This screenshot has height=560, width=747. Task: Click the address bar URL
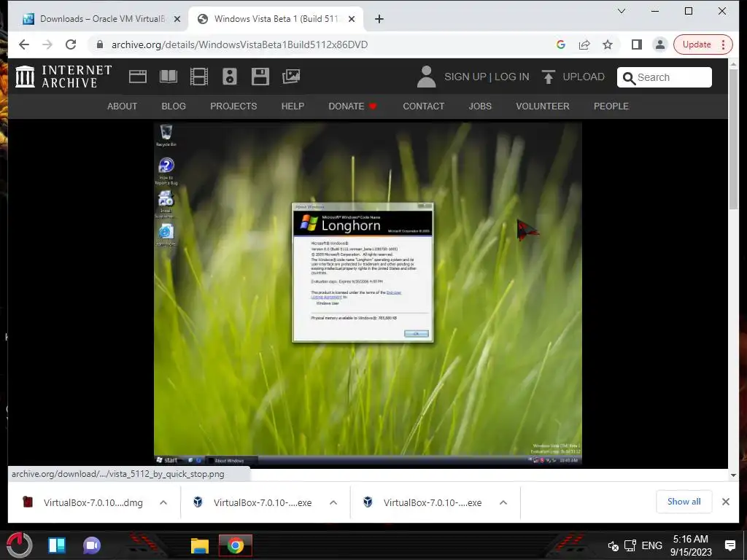tap(239, 44)
